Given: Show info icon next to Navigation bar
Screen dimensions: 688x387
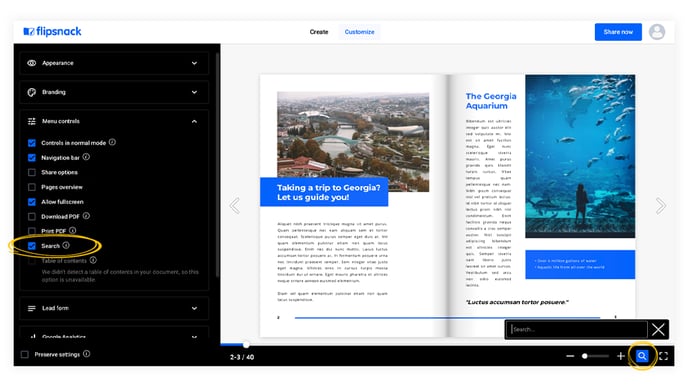Looking at the screenshot, I should point(86,157).
